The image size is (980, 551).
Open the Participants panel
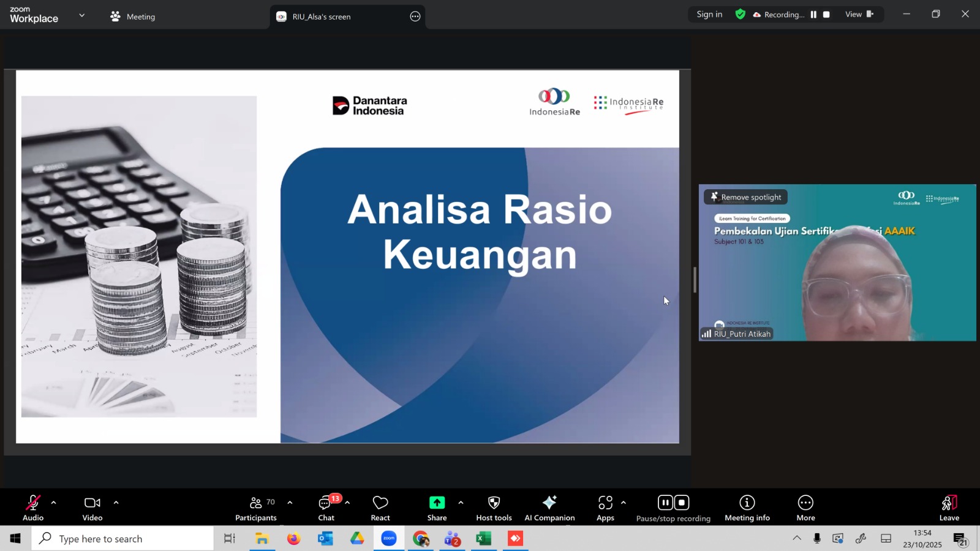(256, 508)
